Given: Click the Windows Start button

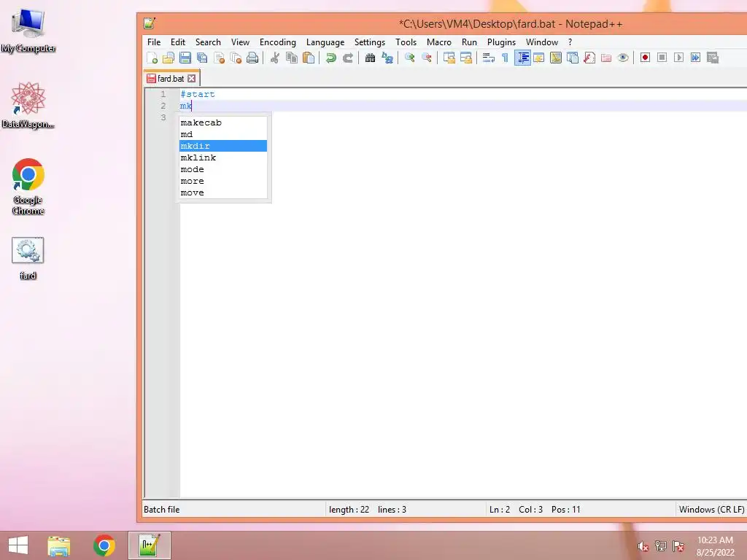Looking at the screenshot, I should coord(18,545).
